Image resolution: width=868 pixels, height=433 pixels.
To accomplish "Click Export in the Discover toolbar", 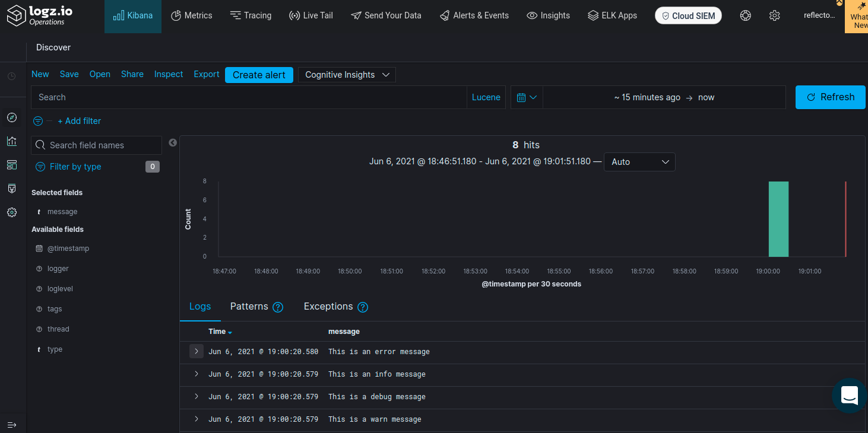I will [x=207, y=74].
